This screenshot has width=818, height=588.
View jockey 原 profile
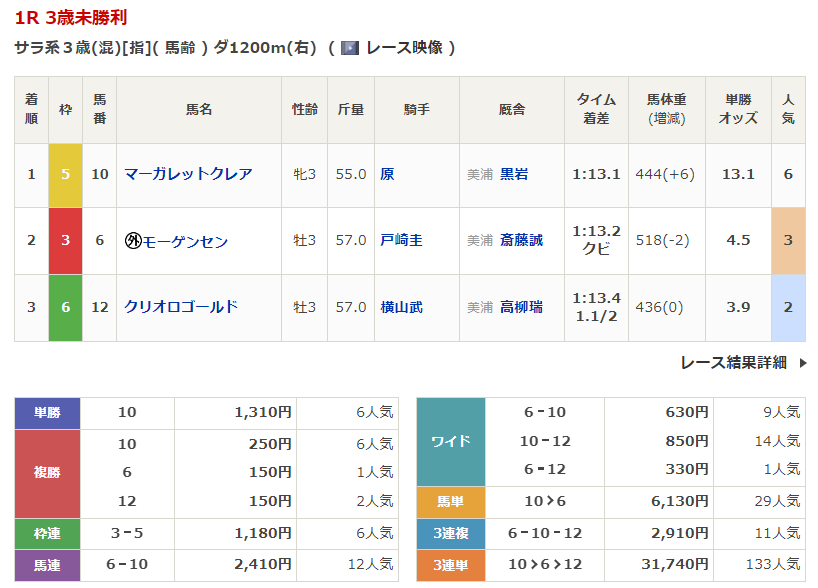387,174
